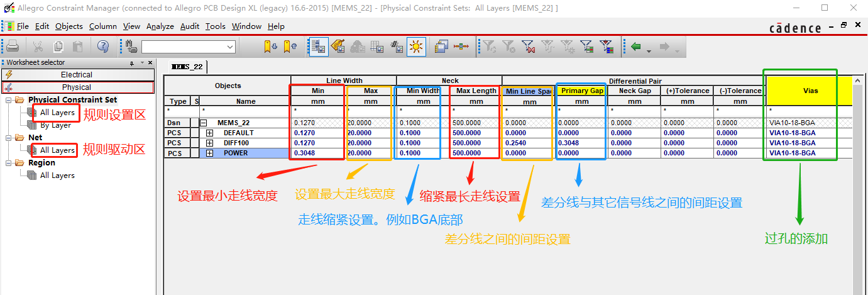Click the funnel with step line icon
Image resolution: width=868 pixels, height=295 pixels.
pos(547,46)
